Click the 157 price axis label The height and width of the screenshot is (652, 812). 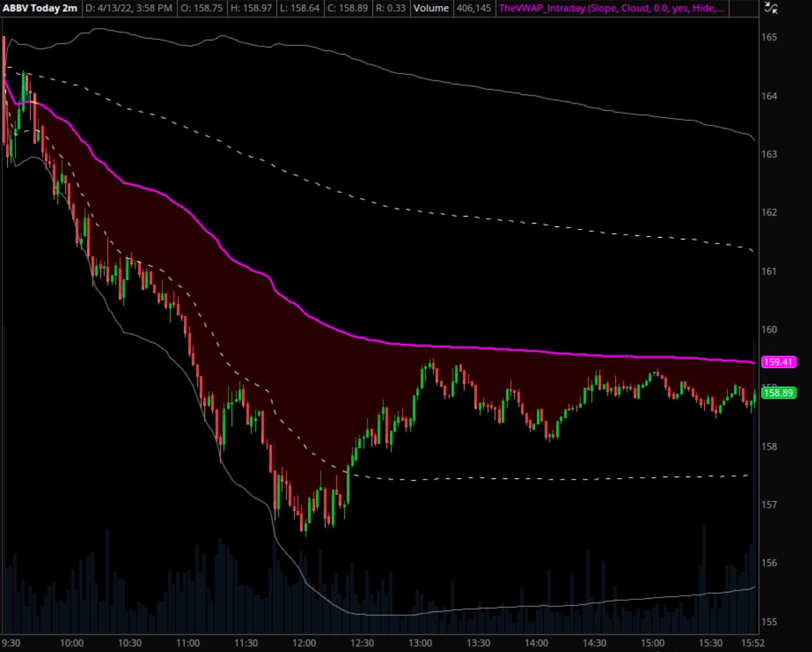click(x=769, y=505)
